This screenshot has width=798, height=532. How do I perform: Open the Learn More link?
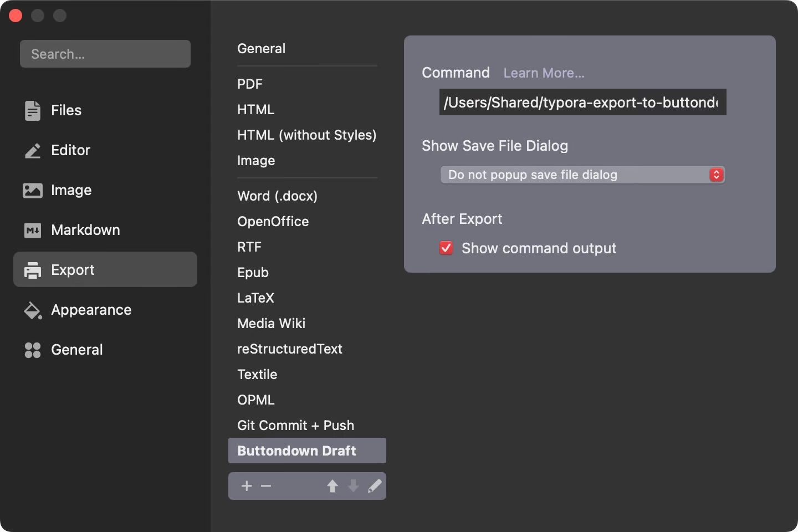tap(544, 73)
